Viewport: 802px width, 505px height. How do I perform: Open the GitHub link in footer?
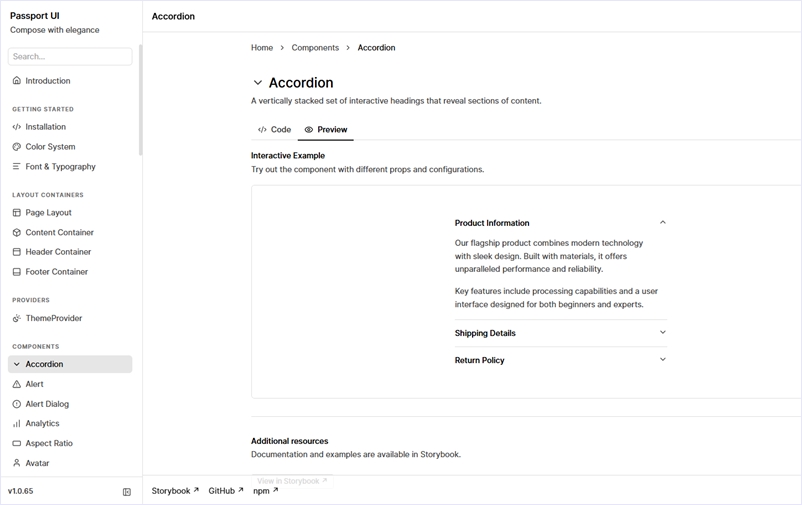pos(225,491)
